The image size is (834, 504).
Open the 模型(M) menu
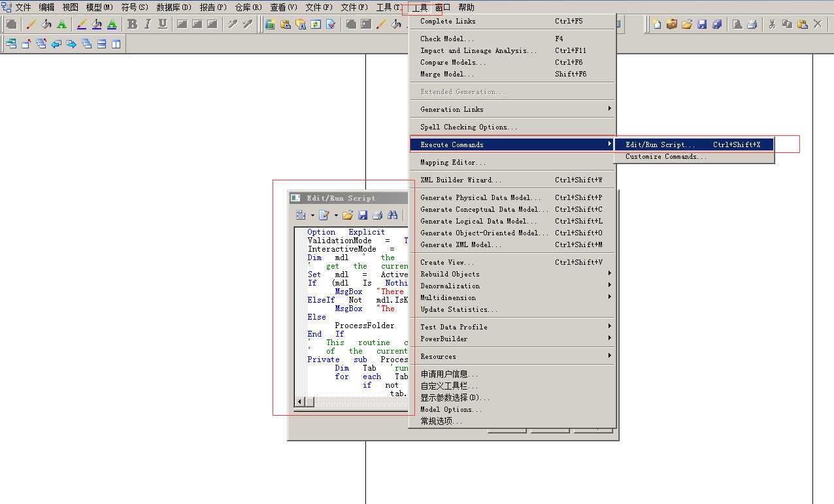99,7
